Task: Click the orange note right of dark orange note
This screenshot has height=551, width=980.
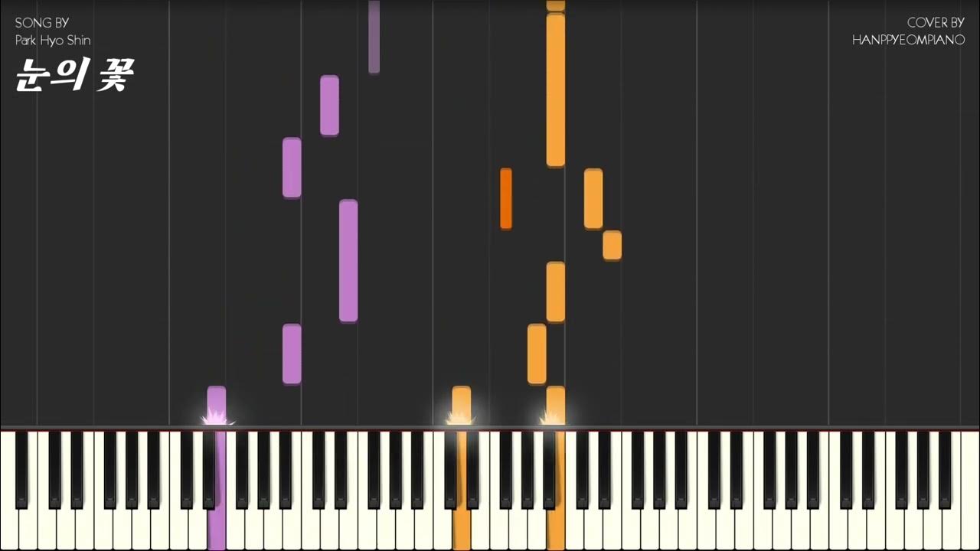Action: tap(593, 198)
